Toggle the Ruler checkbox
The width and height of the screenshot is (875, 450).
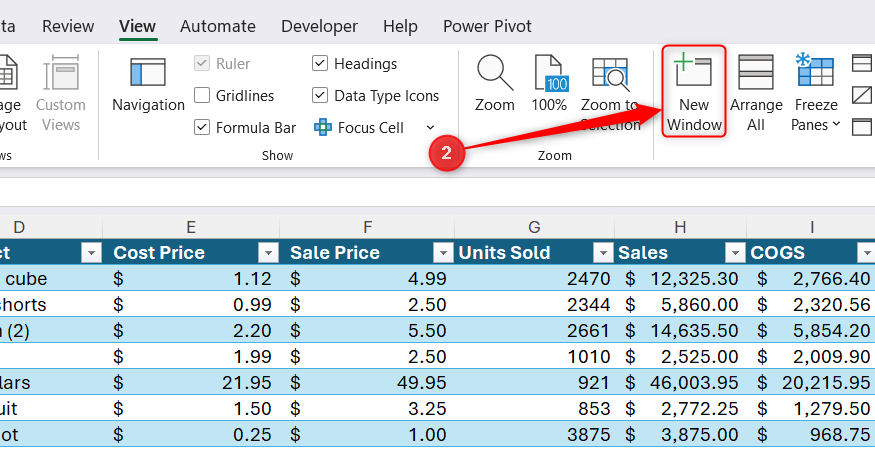click(x=202, y=64)
